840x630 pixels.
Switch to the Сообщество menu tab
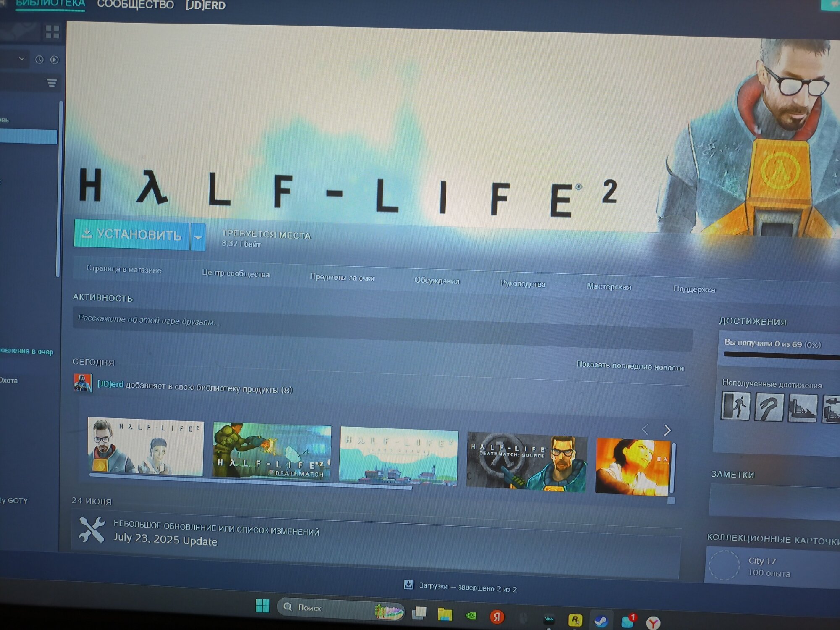pos(135,5)
